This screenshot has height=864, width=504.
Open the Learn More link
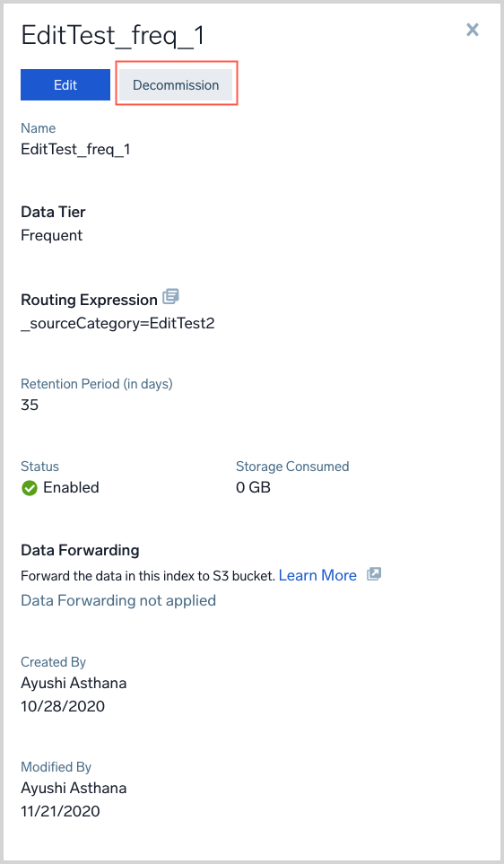[317, 575]
